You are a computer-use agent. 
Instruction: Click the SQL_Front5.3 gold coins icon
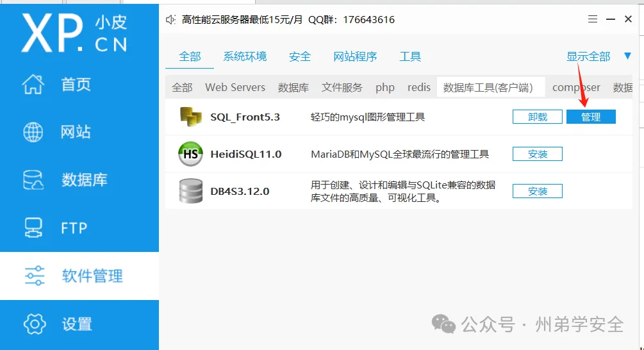point(190,117)
